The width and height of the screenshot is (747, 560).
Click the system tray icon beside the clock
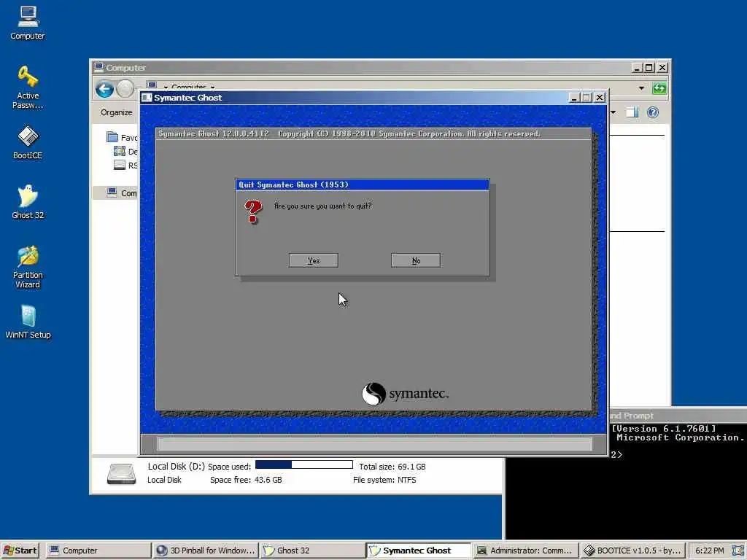click(x=738, y=551)
